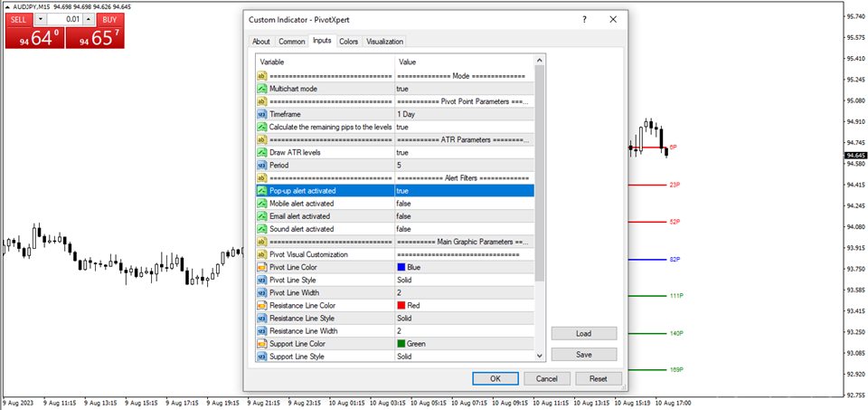Click the Pivot Visual Customization string icon
The width and height of the screenshot is (868, 410).
[x=262, y=254]
